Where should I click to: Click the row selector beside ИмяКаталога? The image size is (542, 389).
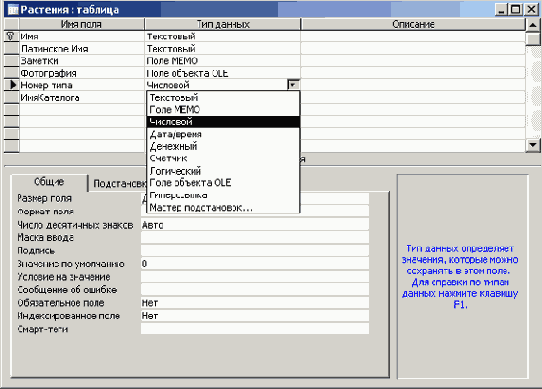(x=11, y=98)
